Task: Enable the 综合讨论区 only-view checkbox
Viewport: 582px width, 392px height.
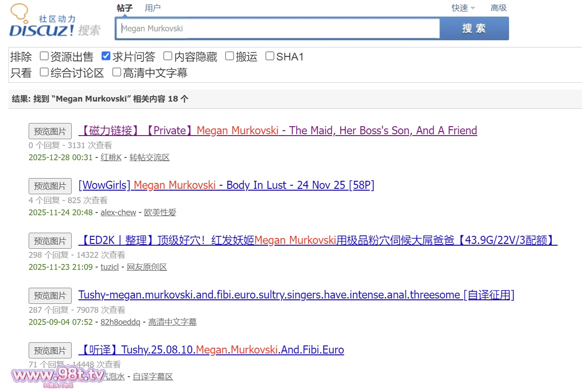Action: (44, 72)
